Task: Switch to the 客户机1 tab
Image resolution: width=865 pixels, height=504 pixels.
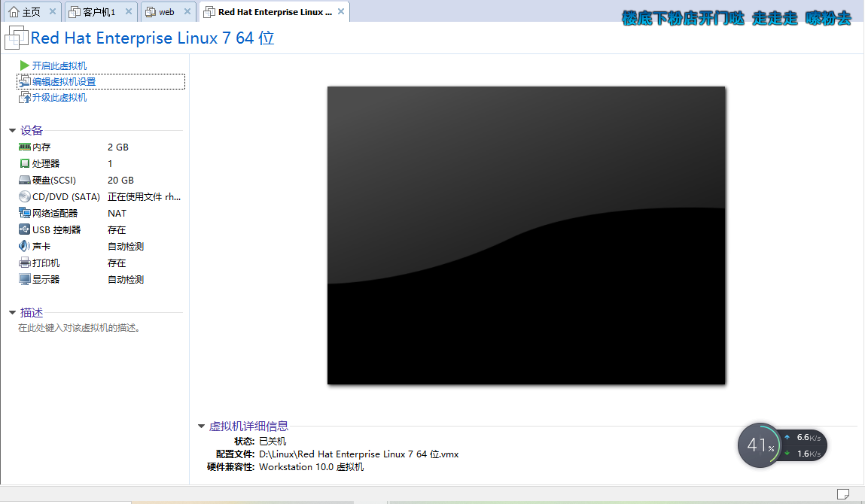Action: (x=100, y=11)
